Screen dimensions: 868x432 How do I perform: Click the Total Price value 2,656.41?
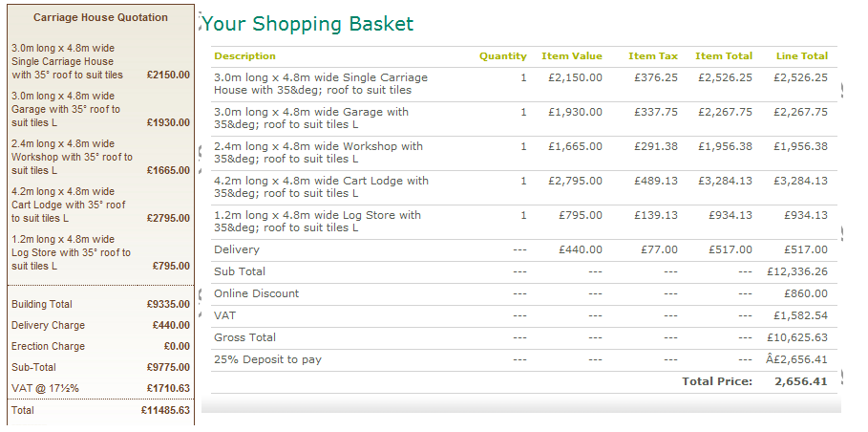click(x=801, y=381)
